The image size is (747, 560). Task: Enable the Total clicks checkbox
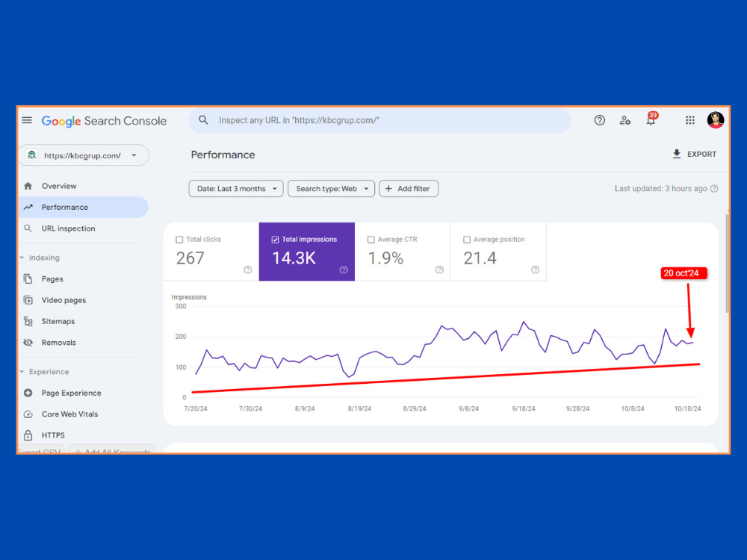(179, 240)
